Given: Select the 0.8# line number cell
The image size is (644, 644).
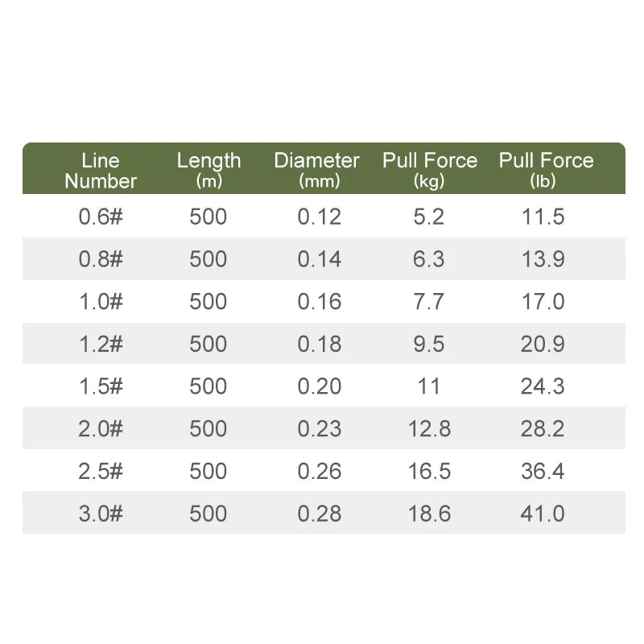Looking at the screenshot, I should [x=101, y=258].
